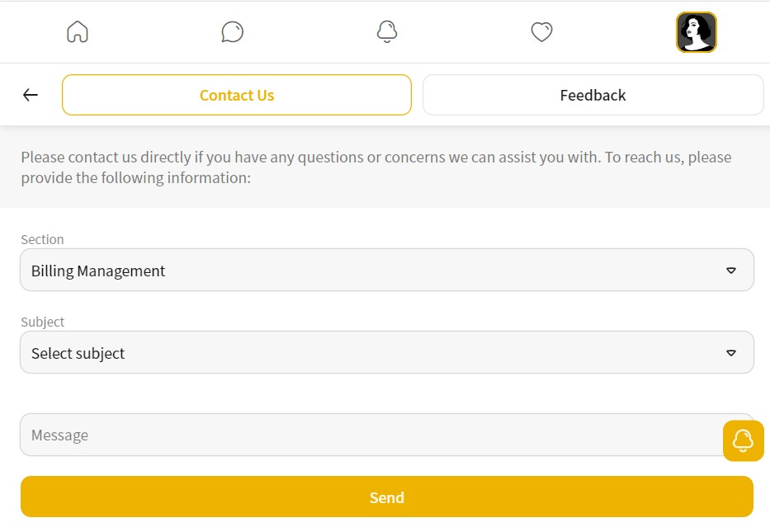770x532 pixels.
Task: Click the contact instructions paragraph text
Action: [376, 167]
